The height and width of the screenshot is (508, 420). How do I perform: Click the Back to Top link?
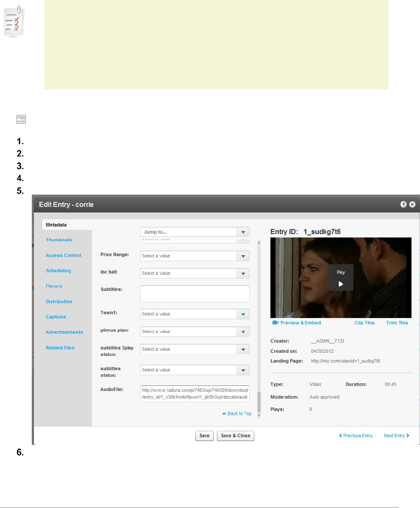point(239,414)
